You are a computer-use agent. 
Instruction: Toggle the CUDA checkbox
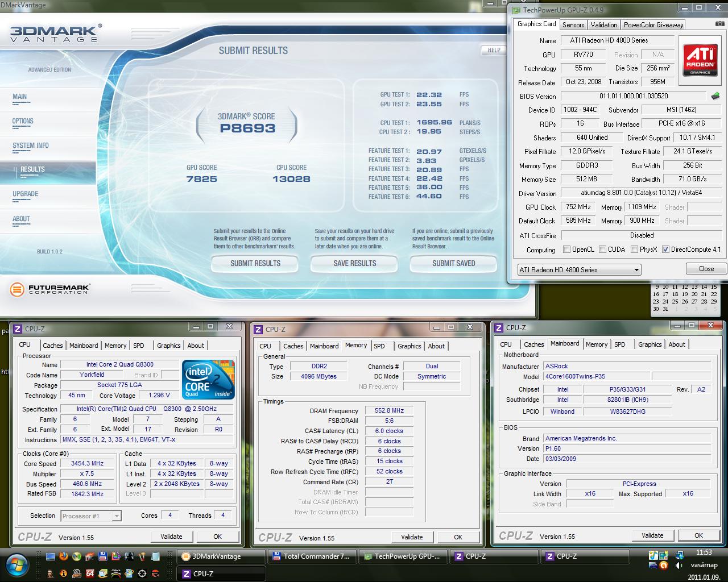coord(602,250)
